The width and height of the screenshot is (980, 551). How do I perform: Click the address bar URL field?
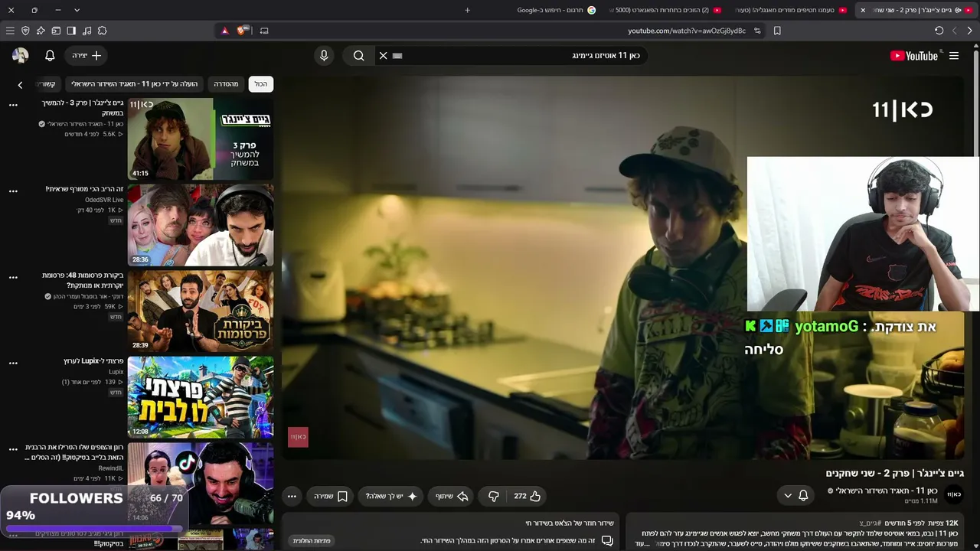[686, 31]
